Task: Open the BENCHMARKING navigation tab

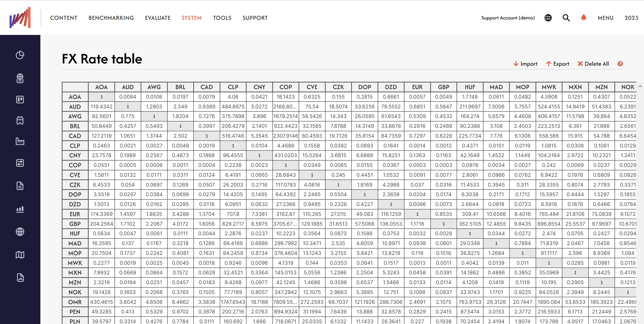Action: (111, 17)
